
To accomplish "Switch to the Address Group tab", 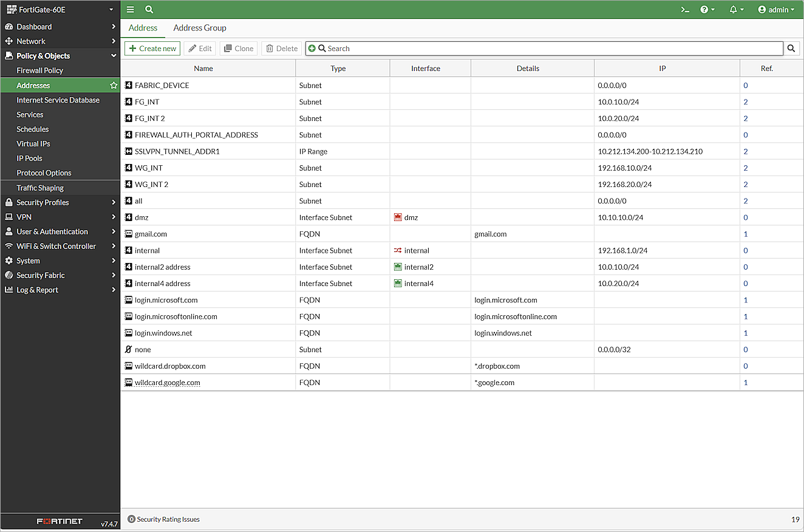I will tap(200, 28).
